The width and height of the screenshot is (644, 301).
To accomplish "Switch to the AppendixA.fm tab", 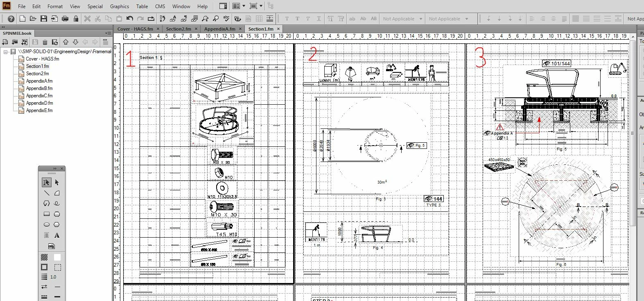I will 219,29.
